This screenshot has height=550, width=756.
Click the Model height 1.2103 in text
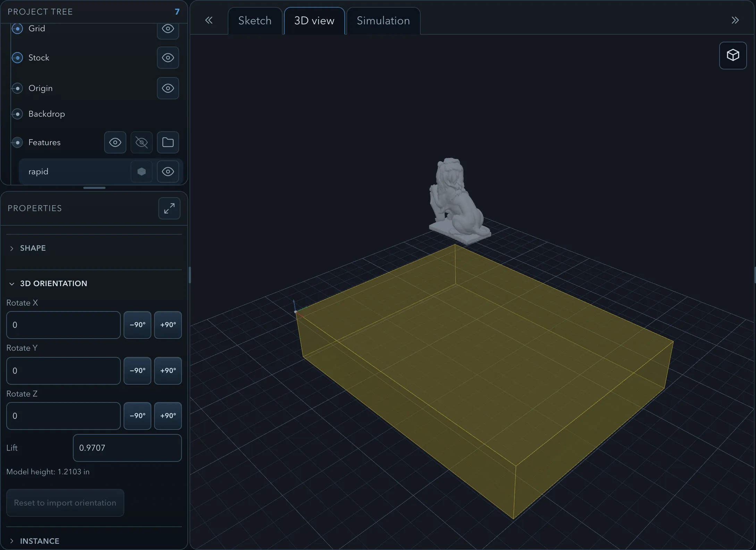click(x=48, y=472)
